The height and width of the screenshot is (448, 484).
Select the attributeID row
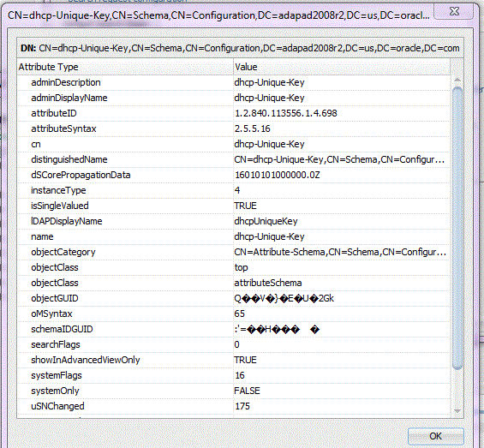tap(234, 113)
